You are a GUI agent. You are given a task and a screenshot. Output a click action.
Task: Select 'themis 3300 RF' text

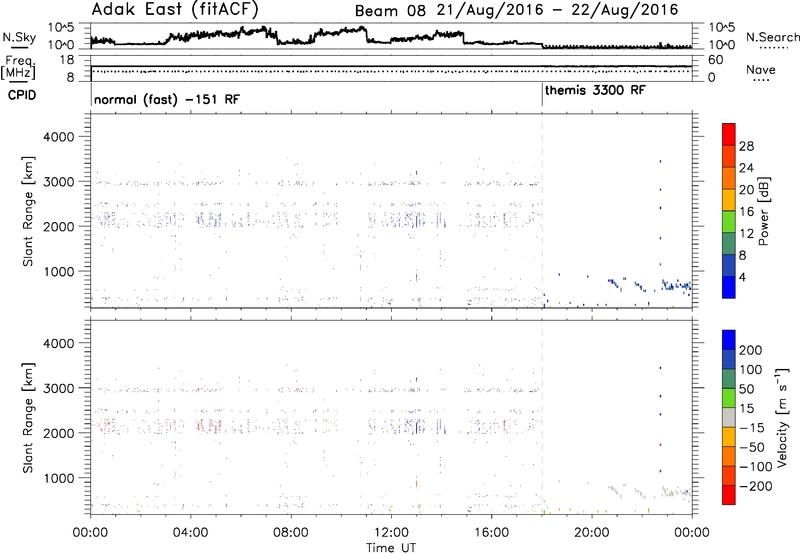[x=595, y=90]
